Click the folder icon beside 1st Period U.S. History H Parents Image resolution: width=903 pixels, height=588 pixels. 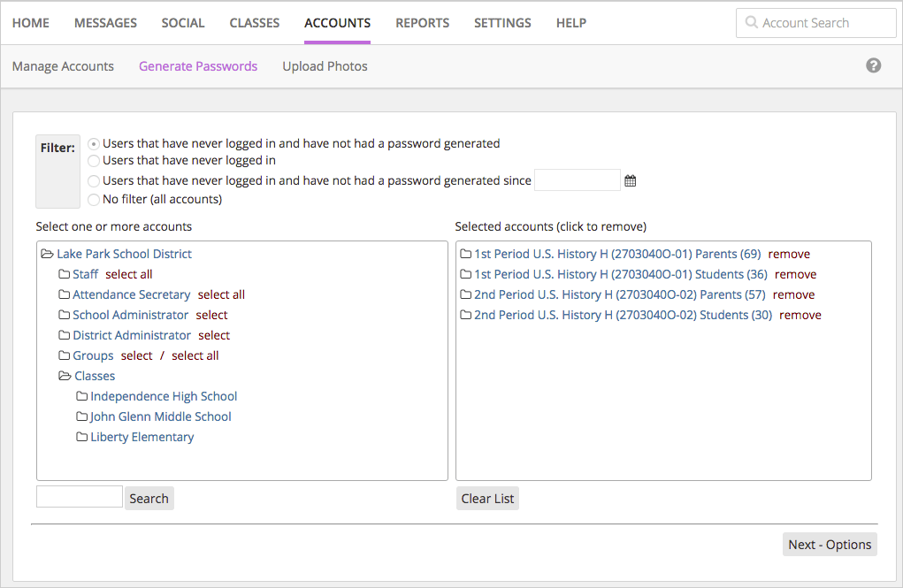(466, 254)
